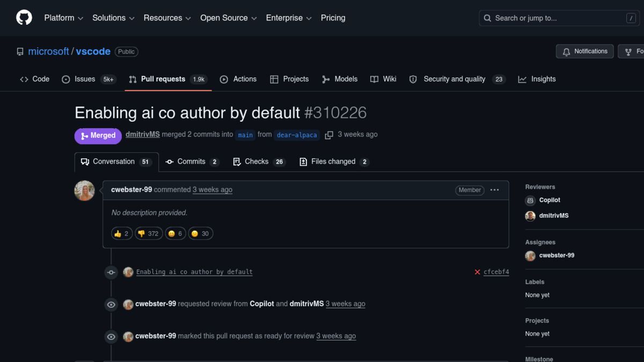Click ready for review timestamp 3 weeks ago
This screenshot has height=362, width=644.
(x=336, y=336)
